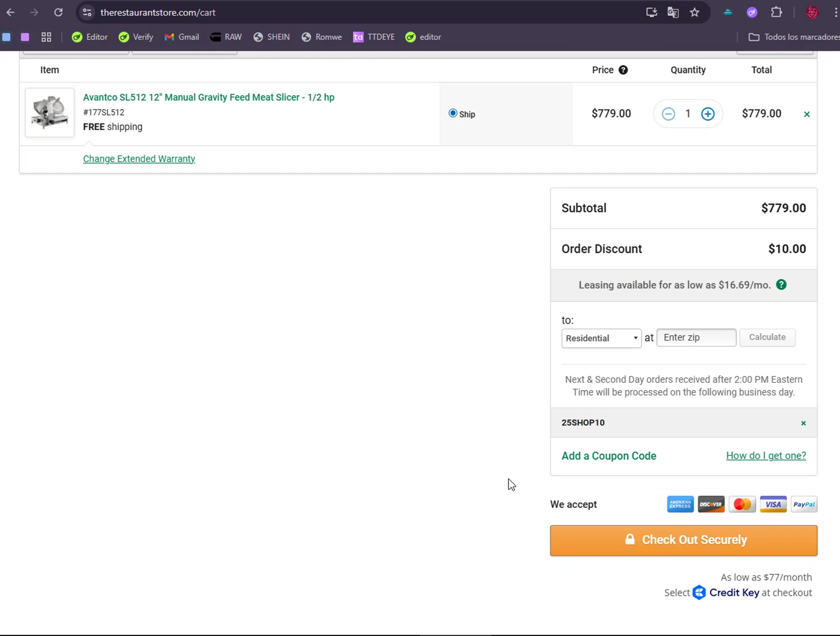Click Check Out Securely button
Screen dimensions: 840x636
point(684,540)
